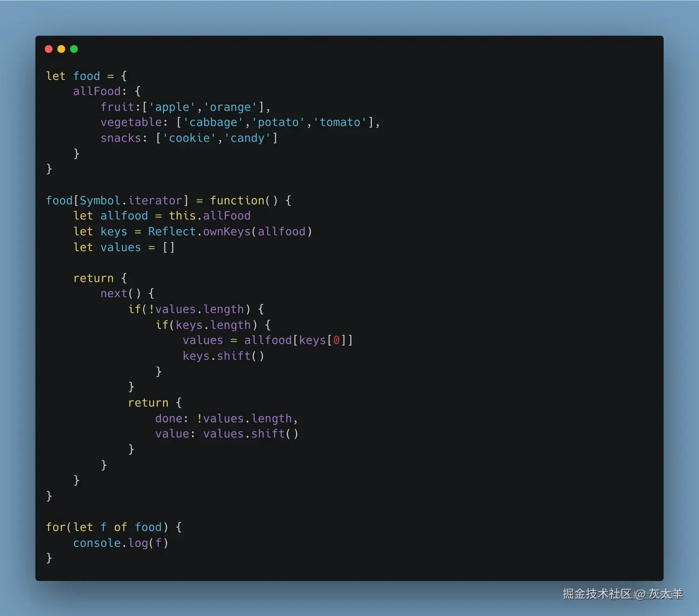Select the string 'tomato'
699x616 pixels.
click(x=340, y=122)
